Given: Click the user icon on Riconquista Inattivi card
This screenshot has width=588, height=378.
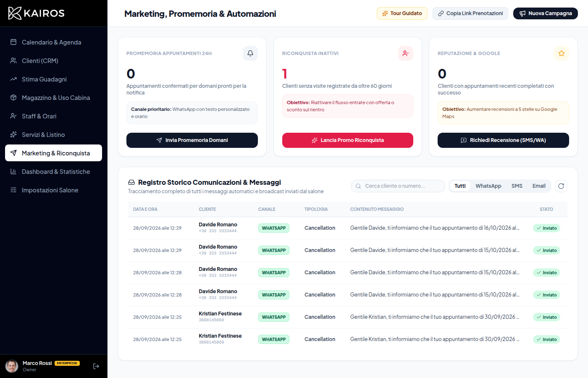Looking at the screenshot, I should coord(406,53).
